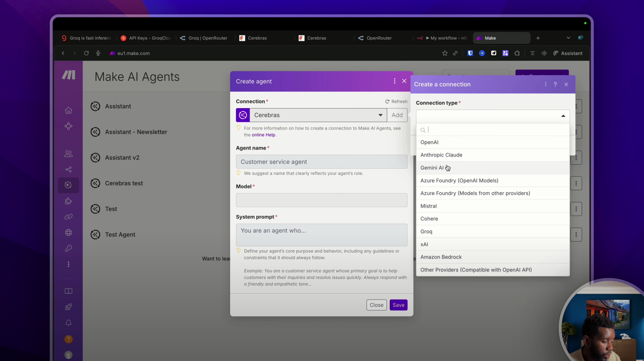
Task: Click the browser reload button
Action: click(x=86, y=53)
